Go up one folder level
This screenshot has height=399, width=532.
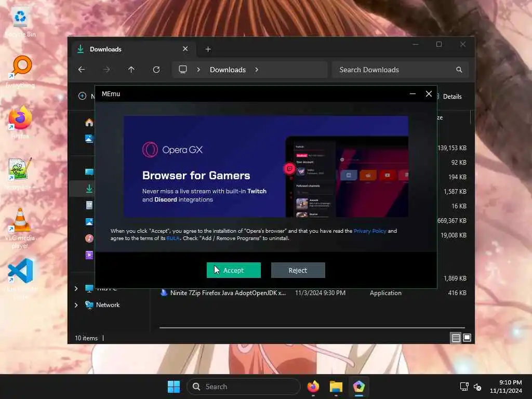point(131,70)
